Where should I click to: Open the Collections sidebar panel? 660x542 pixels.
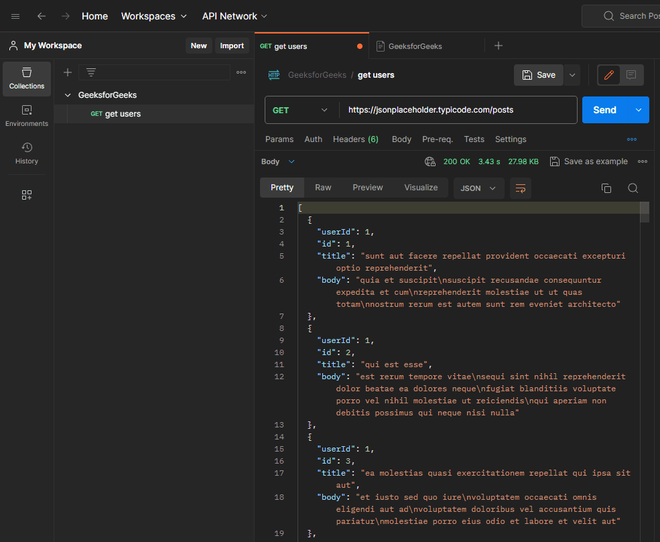pyautogui.click(x=27, y=78)
